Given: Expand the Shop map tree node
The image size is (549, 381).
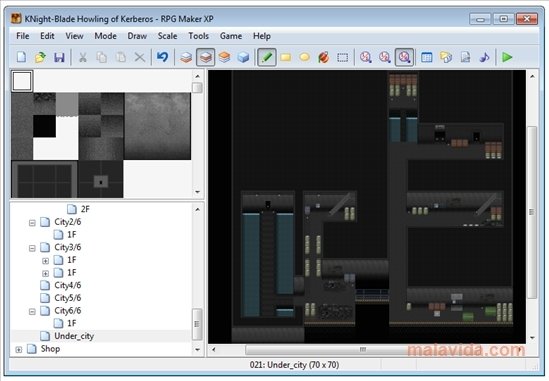Looking at the screenshot, I should (19, 349).
